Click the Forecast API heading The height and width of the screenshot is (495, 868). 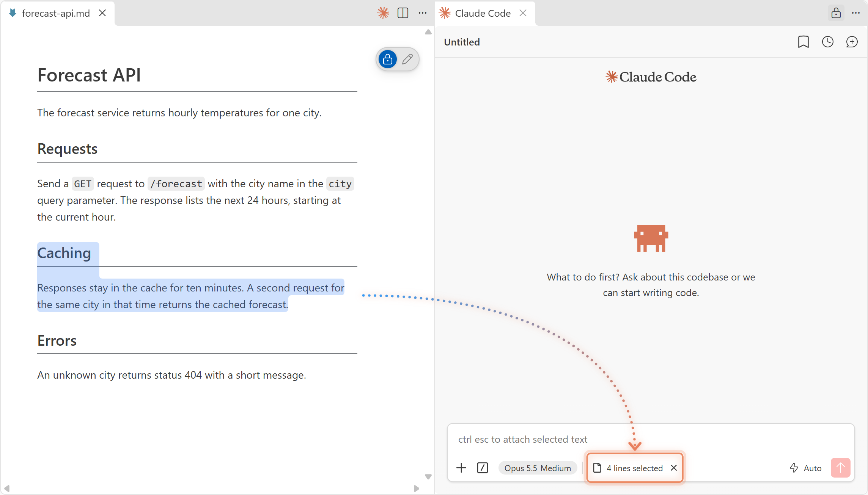(x=89, y=75)
